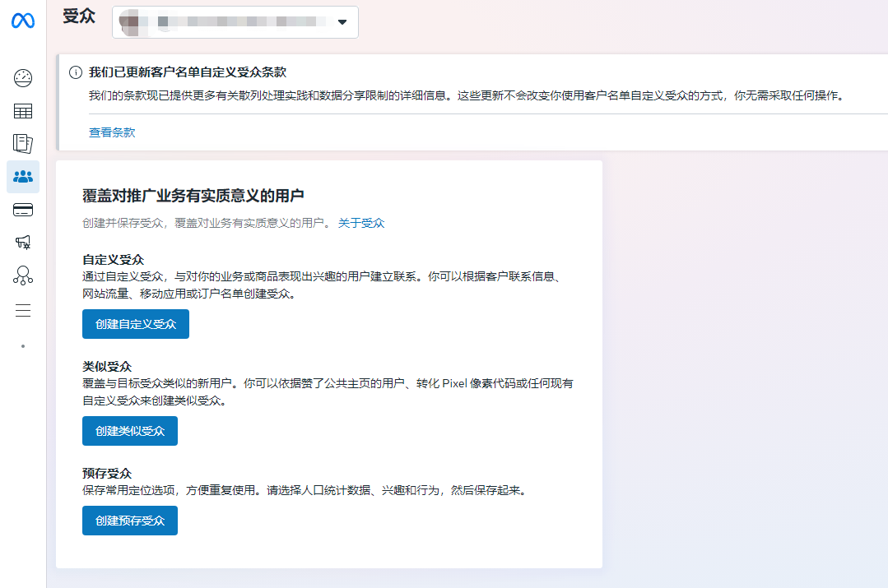Select the campaigns table icon in sidebar
888x588 pixels.
22,110
